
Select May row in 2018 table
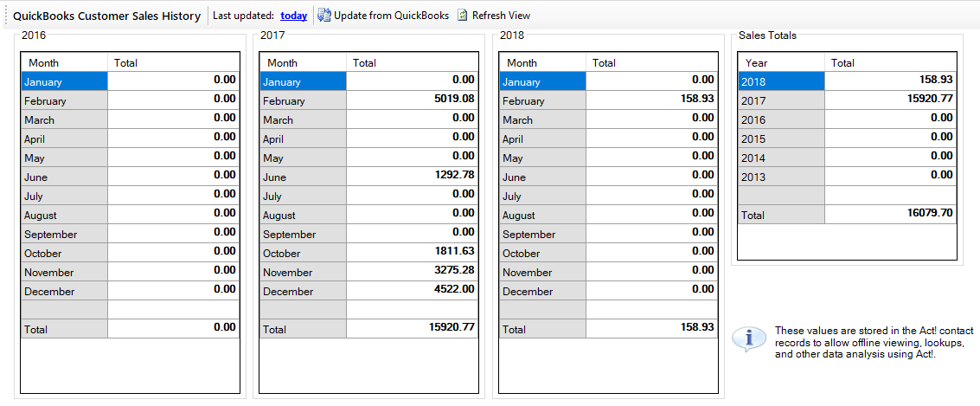(609, 158)
